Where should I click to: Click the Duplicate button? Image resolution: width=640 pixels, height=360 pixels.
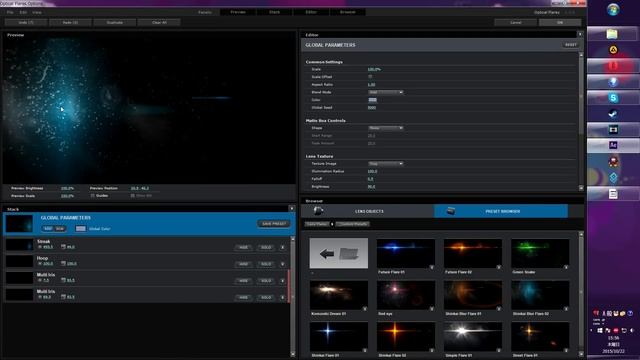pos(115,22)
